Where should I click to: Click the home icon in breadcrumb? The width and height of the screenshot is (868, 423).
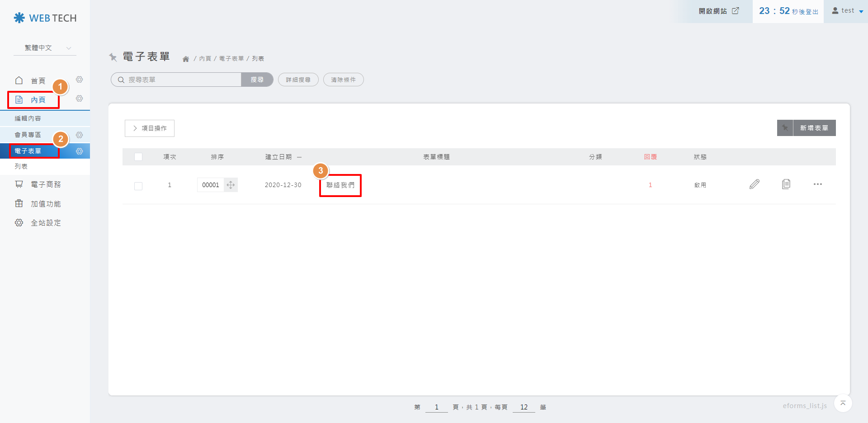pyautogui.click(x=186, y=59)
